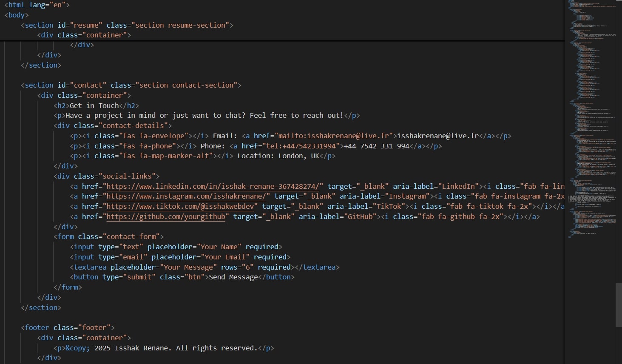
Task: Click the Send Message button text
Action: [233, 277]
